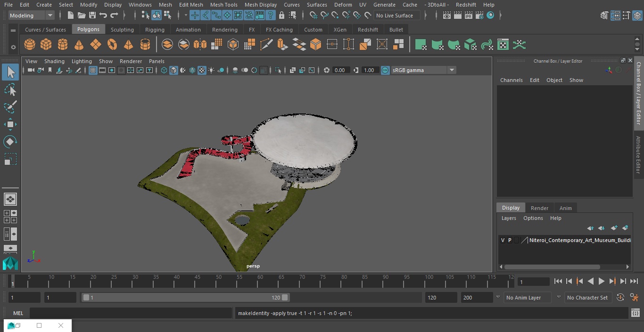Screen dimensions: 644x332
Task: Open the Attribute Editor side tab
Action: [638, 155]
